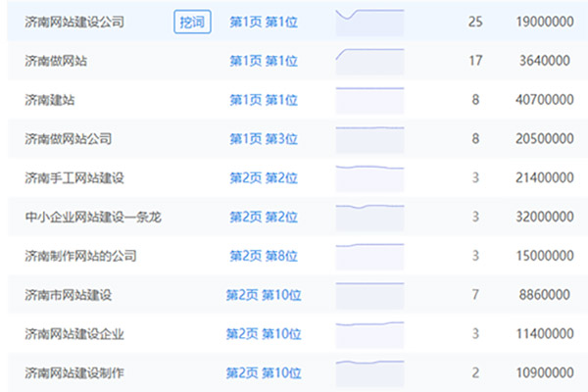
Task: View trend chart for 济南做网站公司
Action: point(369,139)
